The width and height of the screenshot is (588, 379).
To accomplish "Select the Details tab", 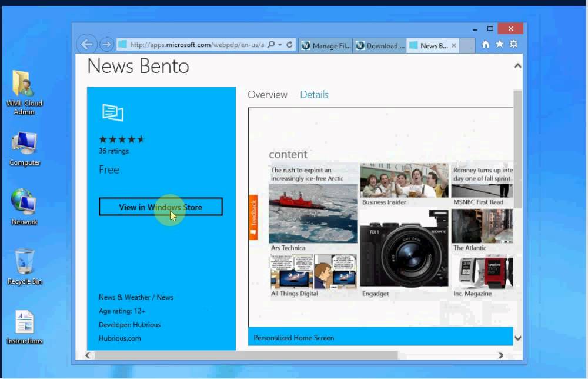I will click(314, 95).
